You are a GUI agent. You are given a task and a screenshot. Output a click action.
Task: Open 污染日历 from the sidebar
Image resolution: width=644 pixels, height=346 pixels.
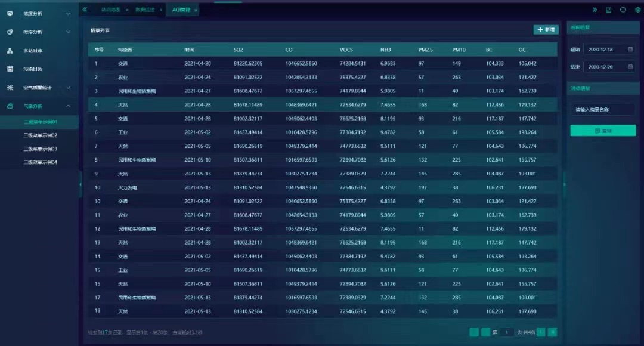[x=33, y=69]
